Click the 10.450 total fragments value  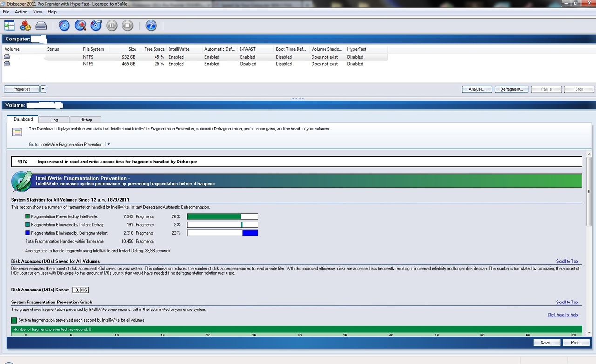click(x=128, y=241)
